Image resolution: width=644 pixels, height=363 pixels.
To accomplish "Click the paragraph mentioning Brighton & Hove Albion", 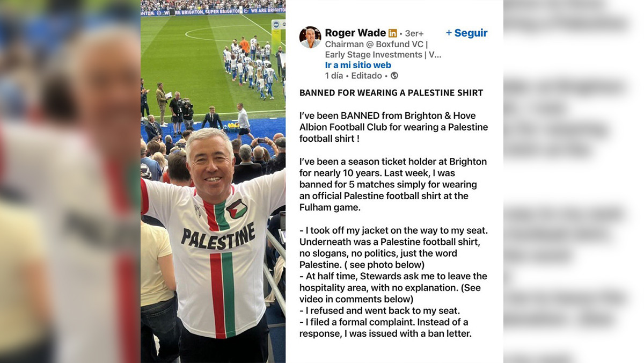I will (x=394, y=127).
